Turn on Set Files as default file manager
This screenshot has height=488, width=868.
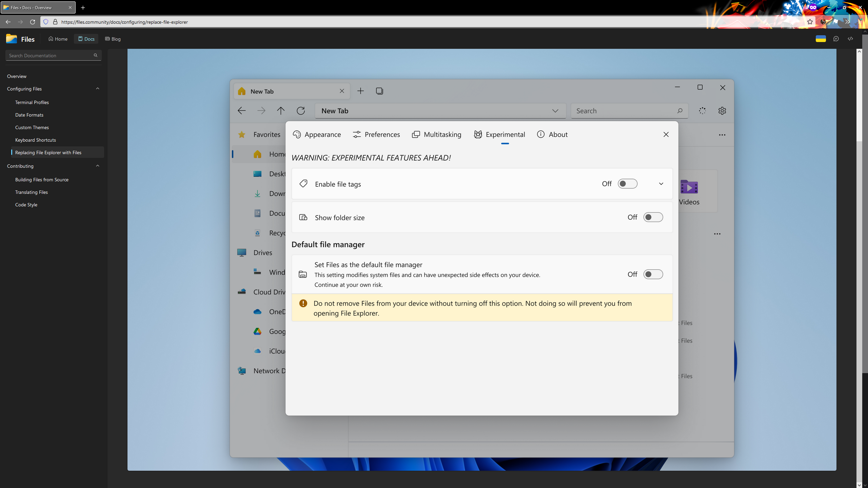(653, 274)
